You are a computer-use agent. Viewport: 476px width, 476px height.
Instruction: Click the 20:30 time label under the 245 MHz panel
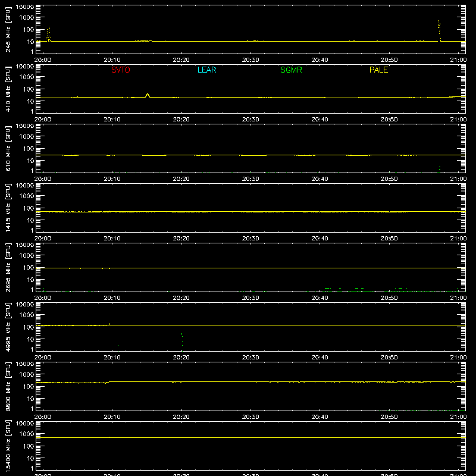coord(250,60)
